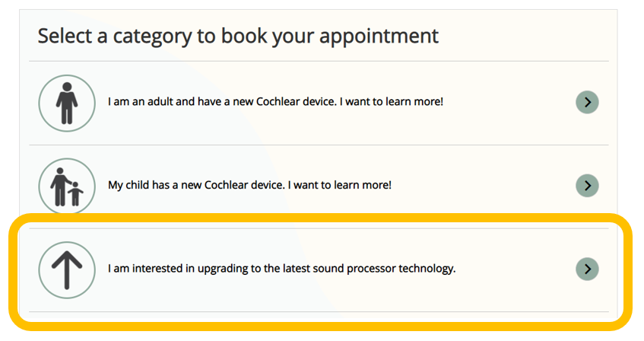Click the circle around the adult figure
Viewport: 644px width, 341px height.
pos(67,104)
